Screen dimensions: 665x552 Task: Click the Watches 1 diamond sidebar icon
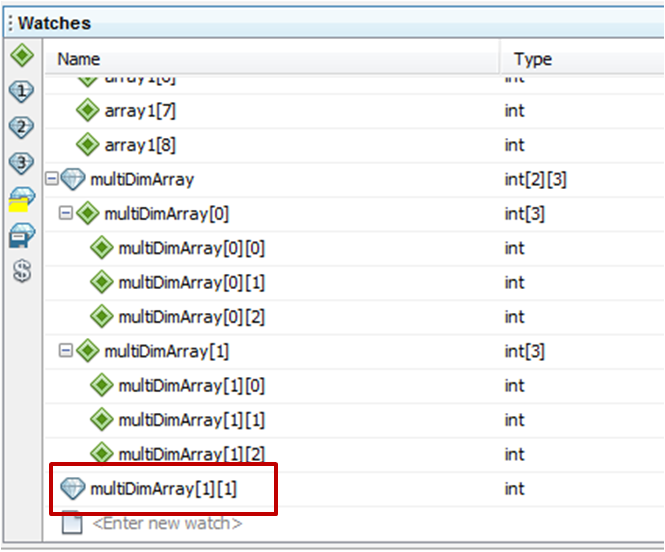[21, 90]
